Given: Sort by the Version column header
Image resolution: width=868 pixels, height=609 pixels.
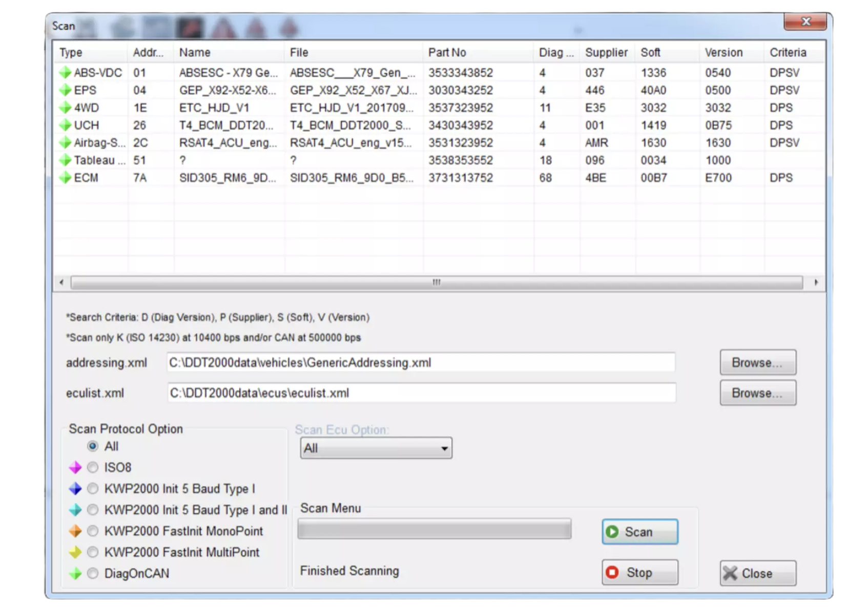Looking at the screenshot, I should point(732,52).
